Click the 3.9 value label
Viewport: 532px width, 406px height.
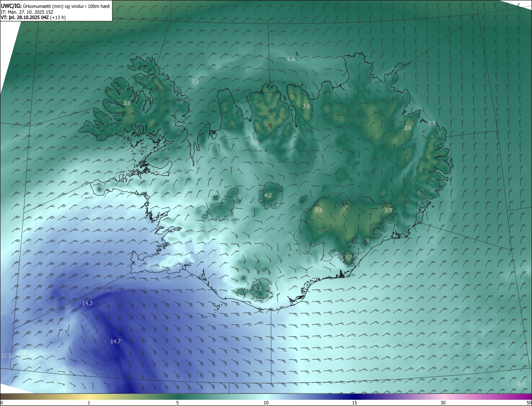coord(388,210)
